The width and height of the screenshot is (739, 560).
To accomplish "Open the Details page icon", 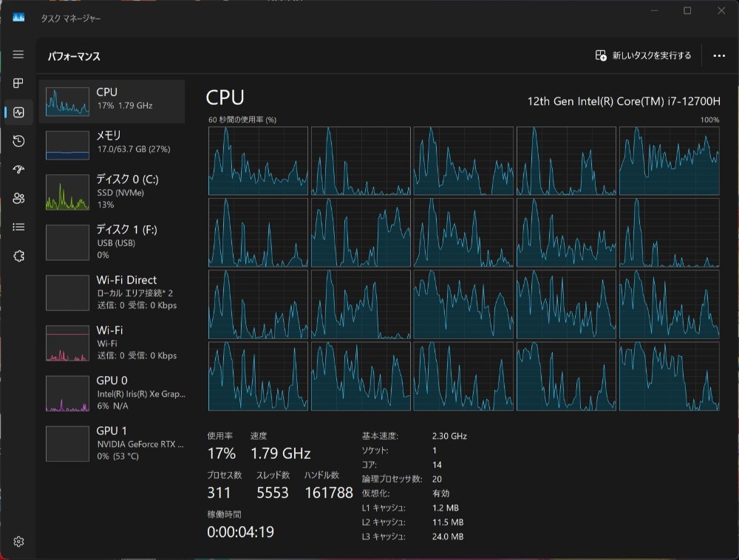I will [x=18, y=227].
